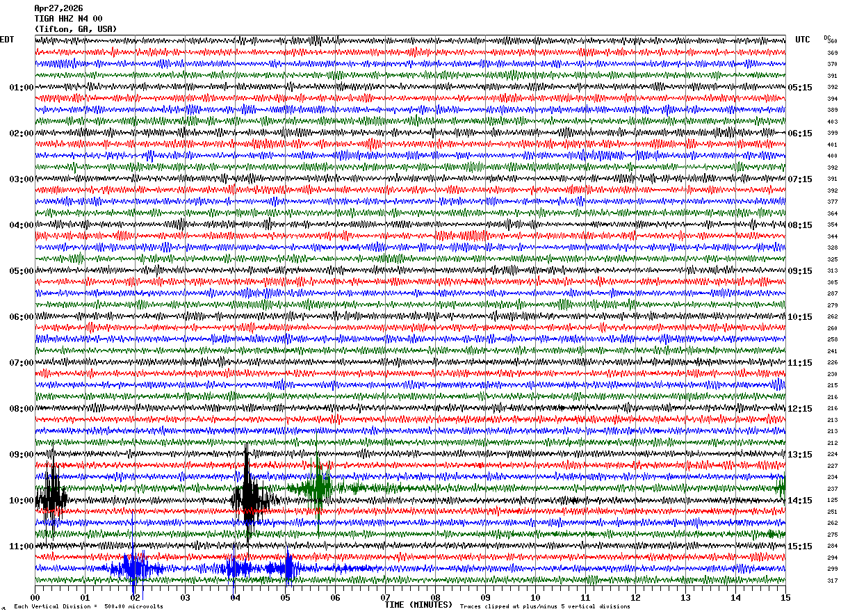Viewport: 841px width, 616px height.
Task: Click the date label "Apr27,2026"
Action: pos(58,8)
